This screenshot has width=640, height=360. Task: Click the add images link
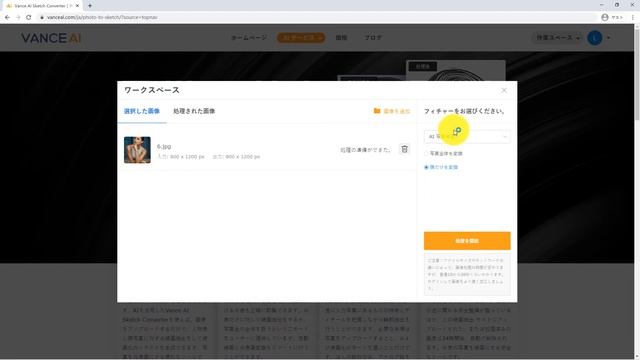[396, 111]
